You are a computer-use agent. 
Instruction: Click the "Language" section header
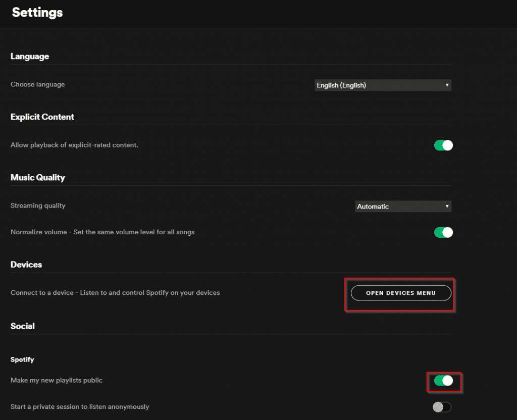[x=29, y=57]
